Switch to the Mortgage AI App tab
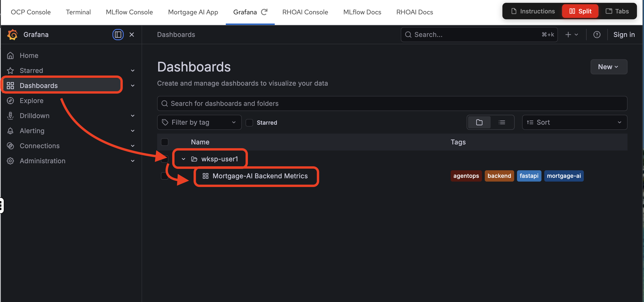Screen dimensions: 644x302 pyautogui.click(x=193, y=12)
